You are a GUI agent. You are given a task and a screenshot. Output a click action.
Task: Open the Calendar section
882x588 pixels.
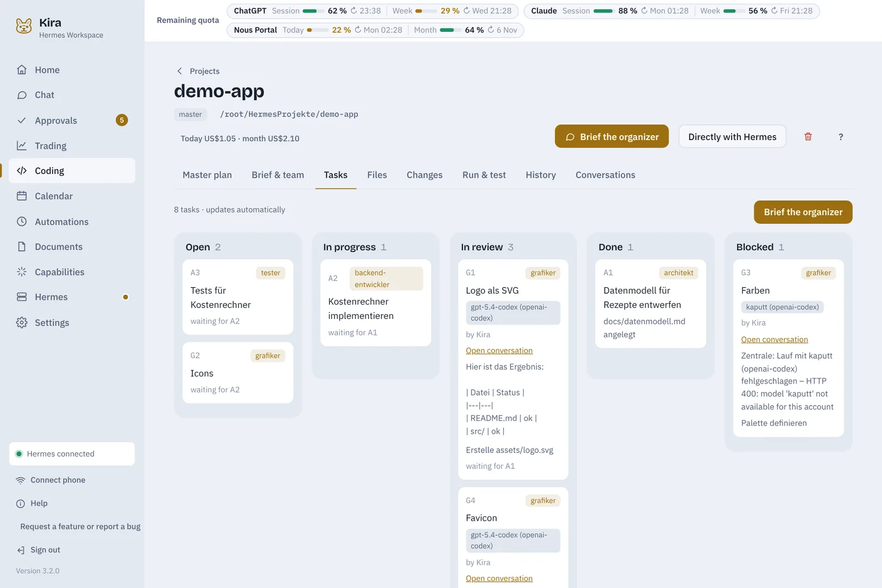[72, 196]
